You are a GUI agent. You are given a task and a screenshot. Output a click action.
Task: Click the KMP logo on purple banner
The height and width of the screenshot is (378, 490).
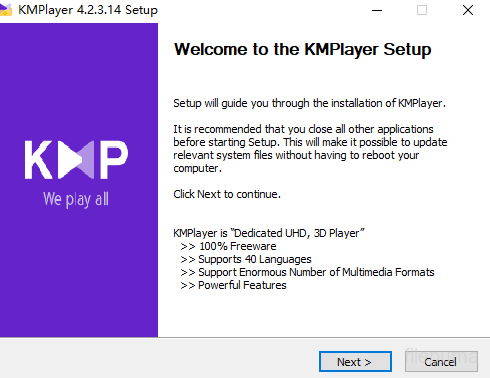76,160
